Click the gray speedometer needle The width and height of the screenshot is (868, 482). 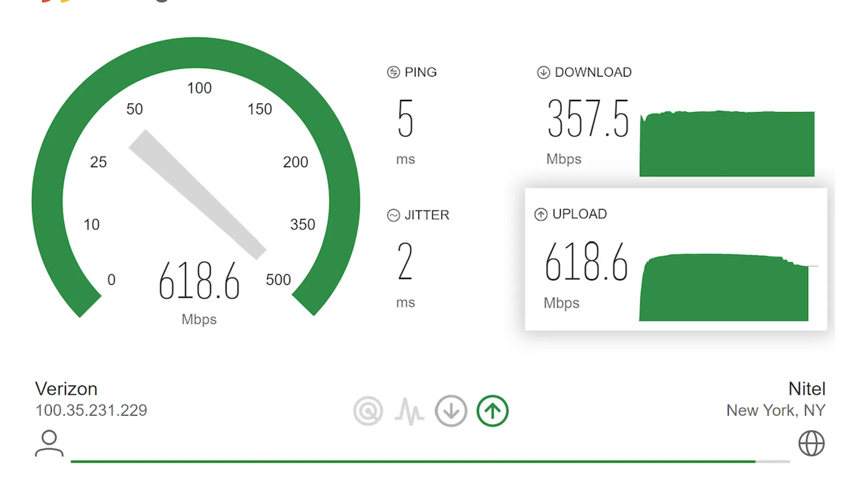pyautogui.click(x=197, y=194)
